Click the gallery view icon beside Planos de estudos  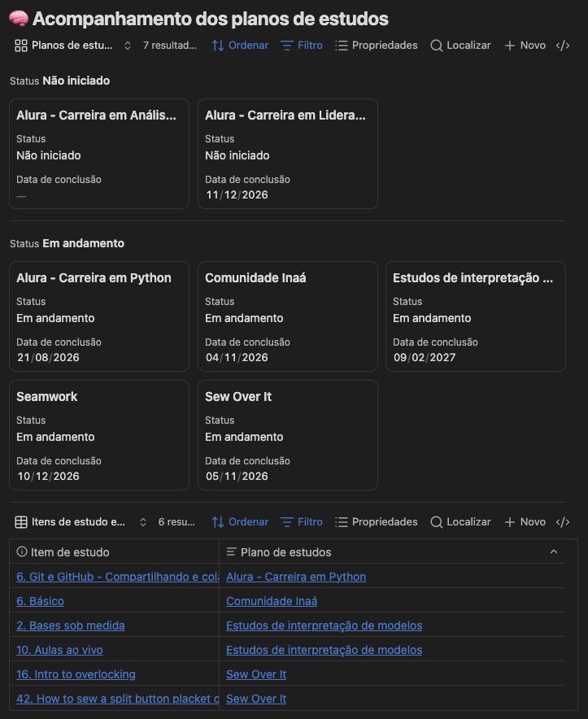(20, 46)
